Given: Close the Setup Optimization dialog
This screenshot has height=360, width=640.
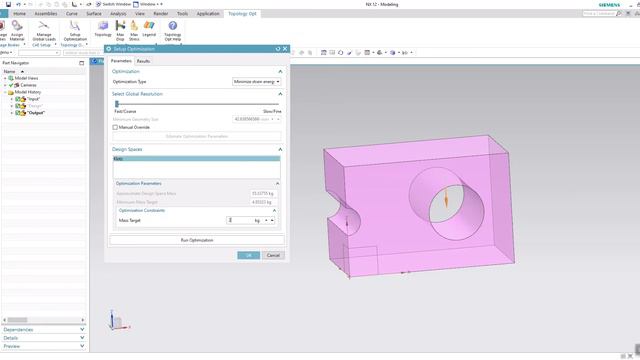Looking at the screenshot, I should 285,49.
